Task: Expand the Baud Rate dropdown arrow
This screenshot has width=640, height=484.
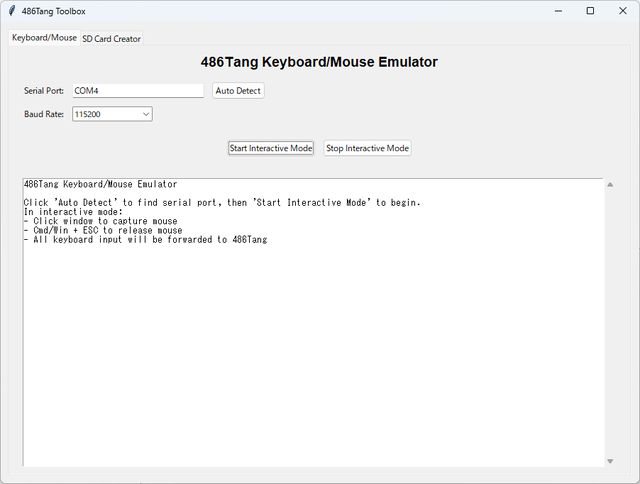Action: [146, 115]
